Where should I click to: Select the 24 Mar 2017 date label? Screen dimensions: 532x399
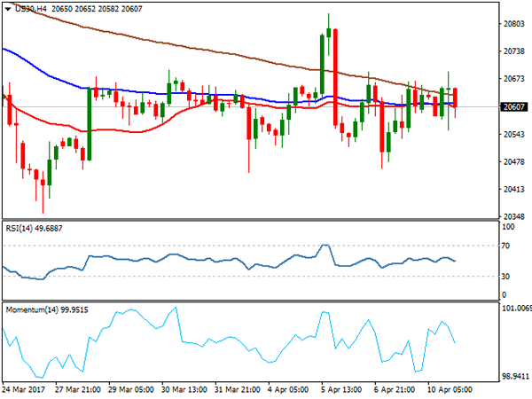[x=24, y=389]
